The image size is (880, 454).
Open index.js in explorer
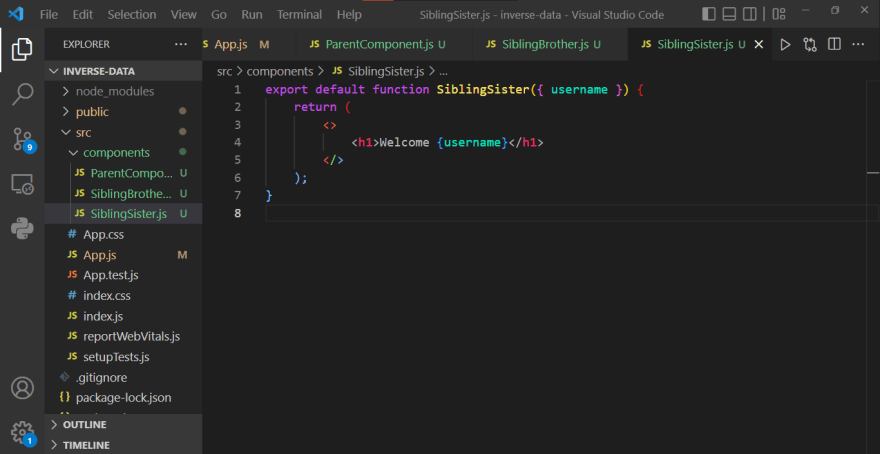pos(123,316)
